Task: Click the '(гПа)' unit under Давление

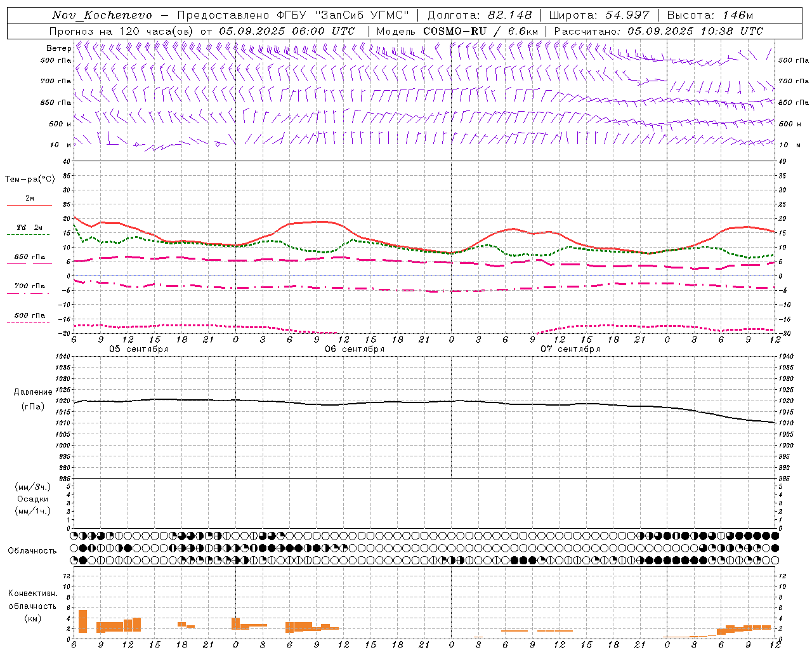Action: click(x=33, y=406)
